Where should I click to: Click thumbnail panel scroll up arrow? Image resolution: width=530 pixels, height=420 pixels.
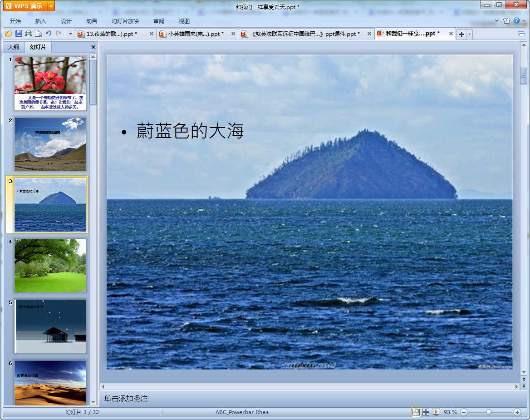coord(93,56)
